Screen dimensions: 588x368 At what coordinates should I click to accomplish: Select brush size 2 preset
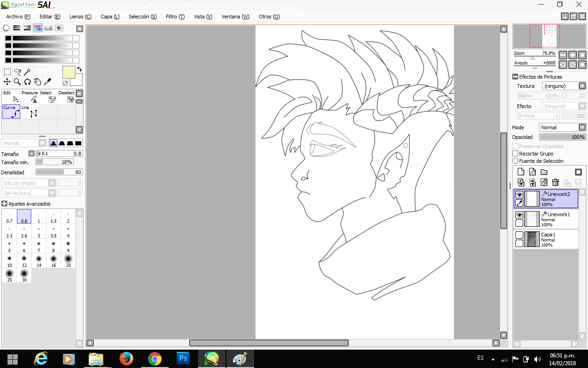click(68, 217)
